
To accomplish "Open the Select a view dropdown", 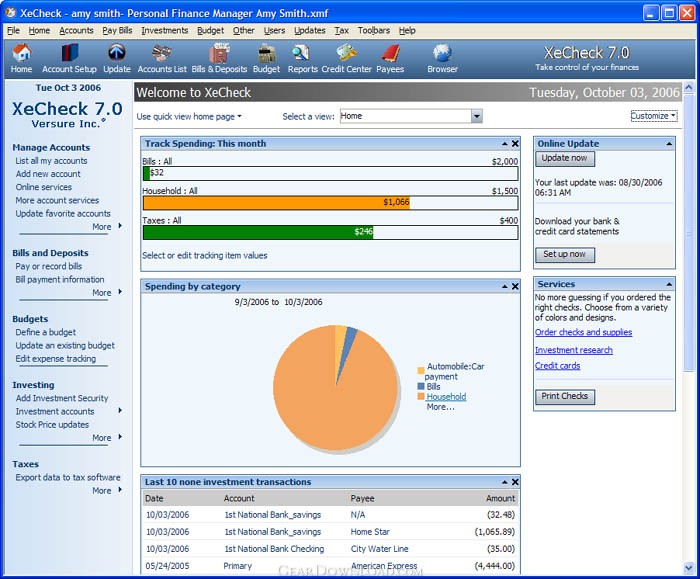I will (x=477, y=117).
